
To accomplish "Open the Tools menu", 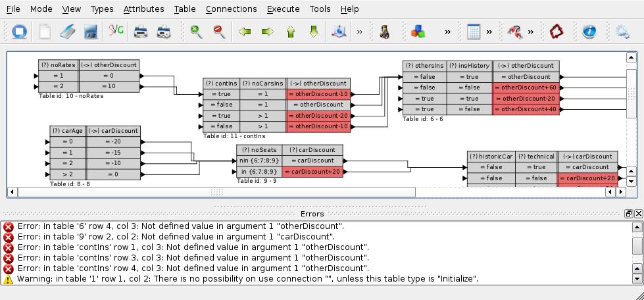I will click(x=320, y=9).
